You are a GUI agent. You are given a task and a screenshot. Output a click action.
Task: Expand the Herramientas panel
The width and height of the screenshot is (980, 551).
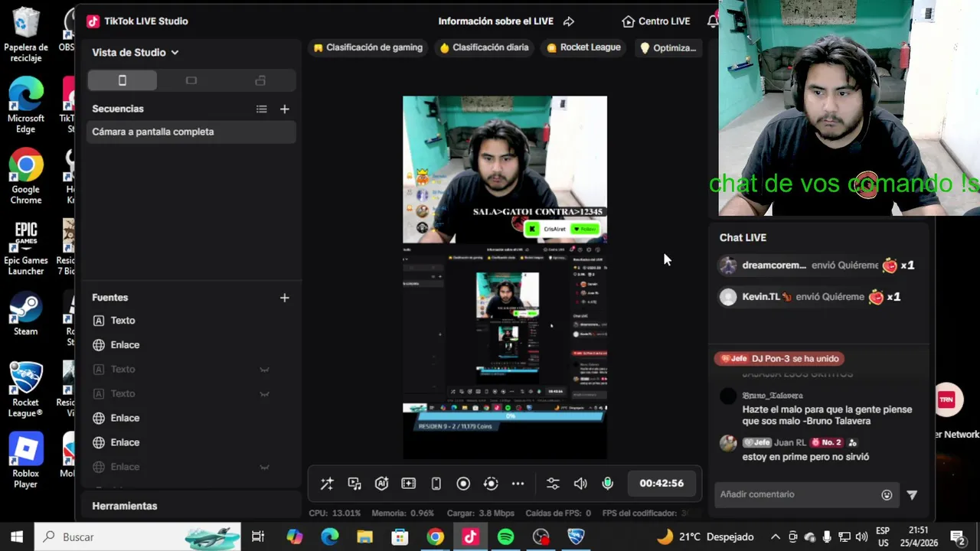click(125, 506)
